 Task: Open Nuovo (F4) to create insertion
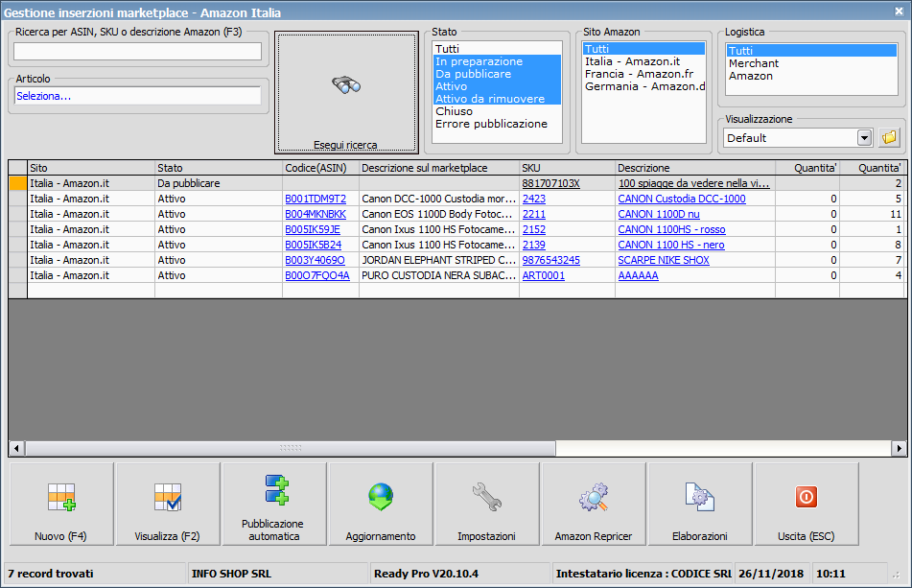click(61, 504)
